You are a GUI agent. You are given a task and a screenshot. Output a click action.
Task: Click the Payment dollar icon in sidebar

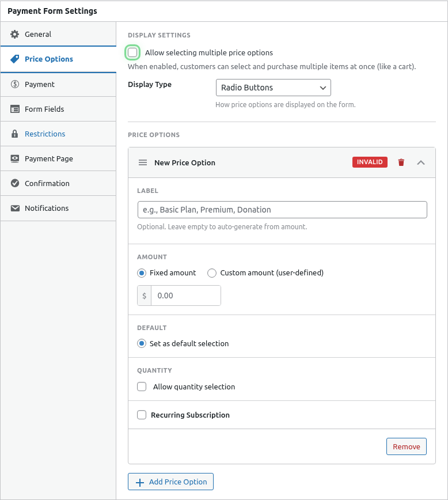click(15, 84)
